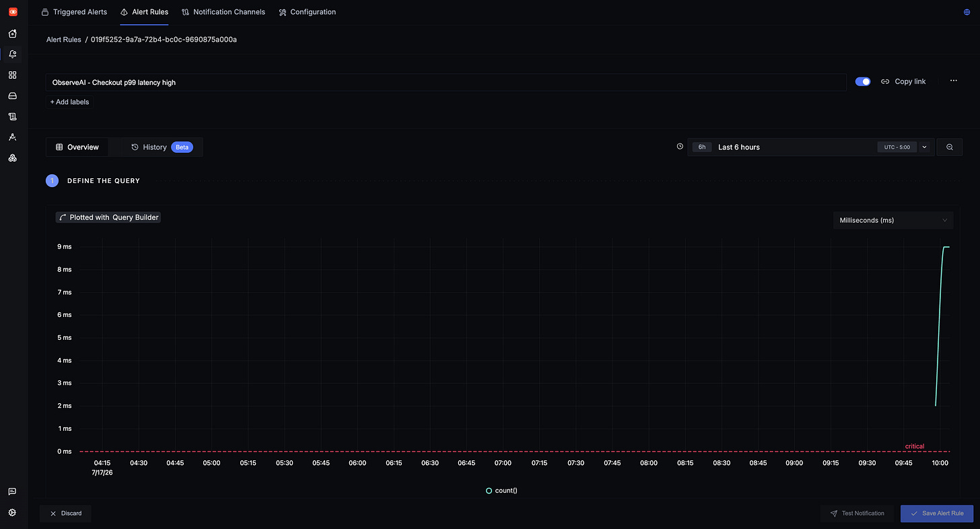Viewport: 980px width, 529px height.
Task: Click the Discard button
Action: click(65, 514)
